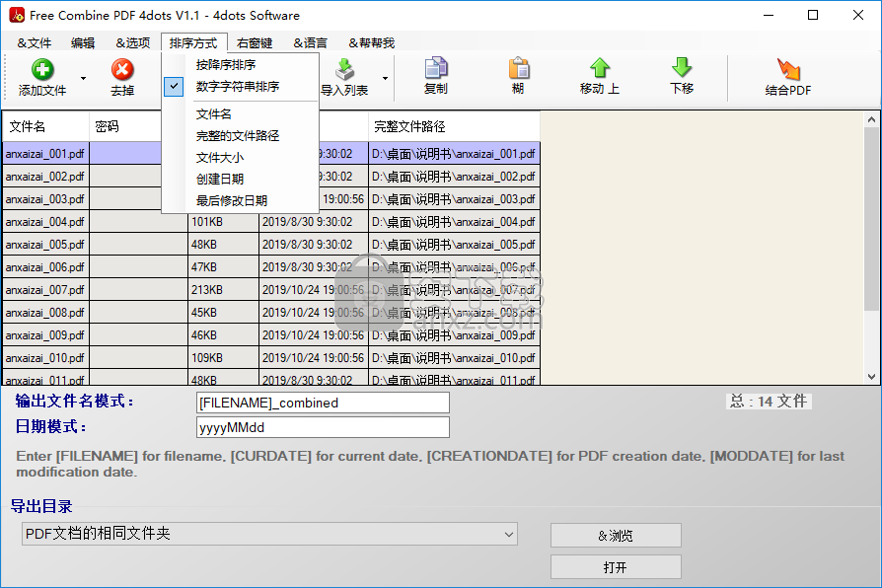Click the password cell of anxaizai_001.pdf
The width and height of the screenshot is (882, 588).
(125, 154)
